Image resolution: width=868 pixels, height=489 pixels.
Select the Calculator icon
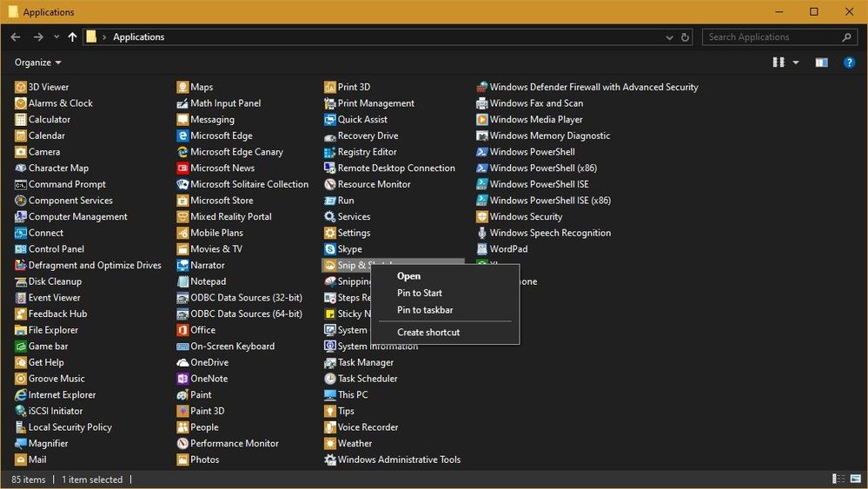(x=21, y=120)
